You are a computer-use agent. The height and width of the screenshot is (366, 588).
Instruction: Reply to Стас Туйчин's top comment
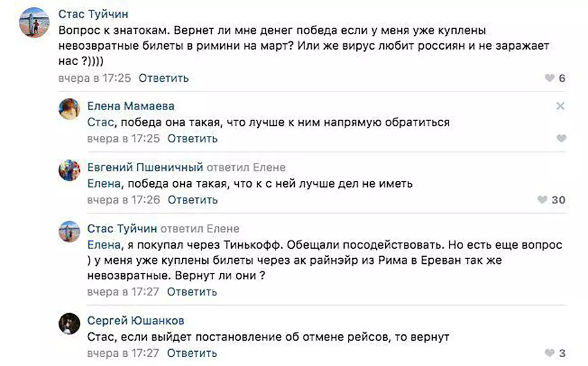click(163, 78)
